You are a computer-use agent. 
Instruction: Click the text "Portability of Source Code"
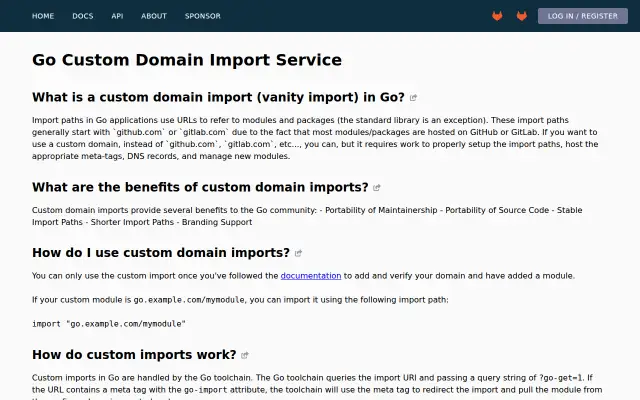click(x=497, y=210)
